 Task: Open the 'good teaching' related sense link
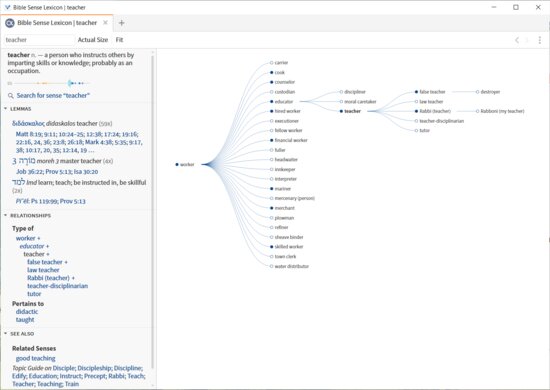35,358
